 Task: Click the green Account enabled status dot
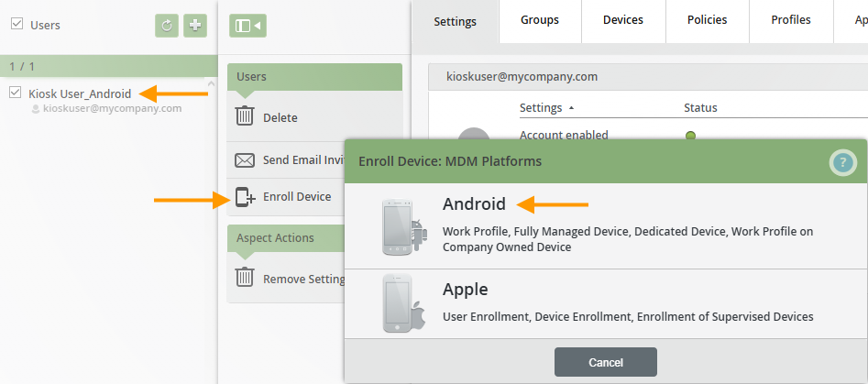coord(690,135)
